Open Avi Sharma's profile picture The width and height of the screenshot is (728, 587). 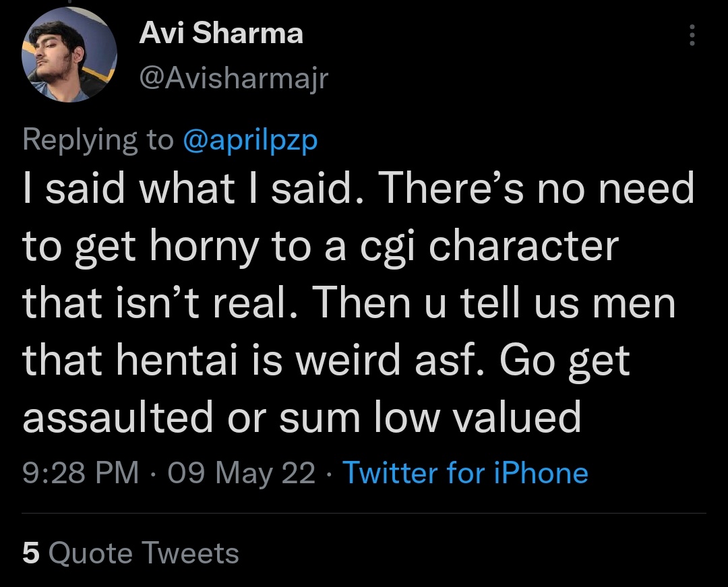click(x=69, y=55)
